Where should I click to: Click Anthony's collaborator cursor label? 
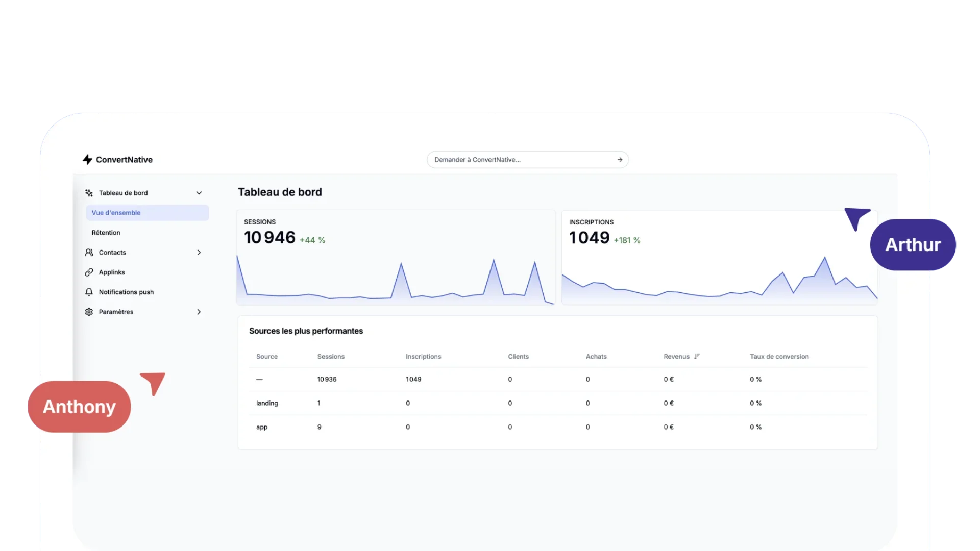coord(79,407)
